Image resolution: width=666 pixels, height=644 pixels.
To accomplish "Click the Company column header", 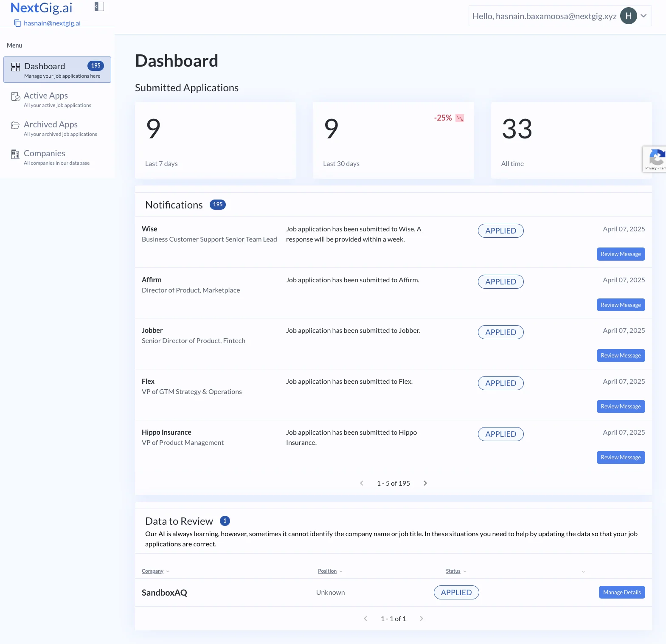I will [152, 571].
